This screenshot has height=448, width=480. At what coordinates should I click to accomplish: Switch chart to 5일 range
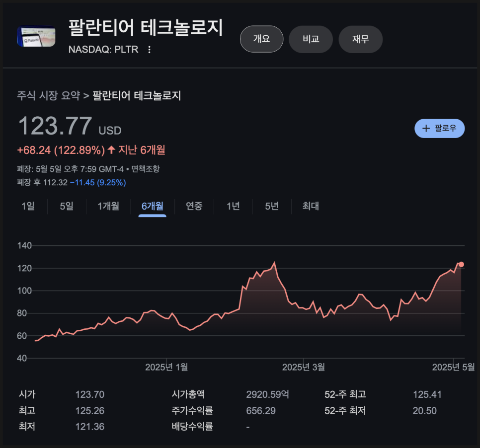coord(67,206)
